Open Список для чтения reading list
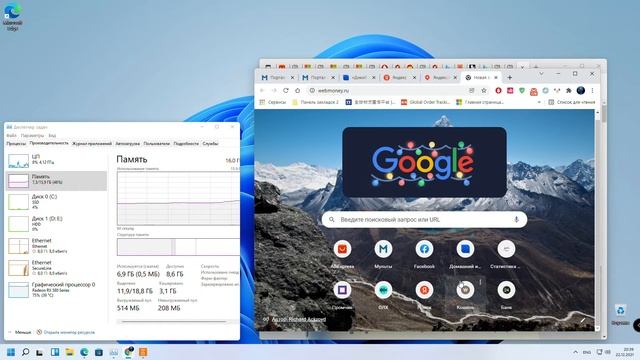 pyautogui.click(x=571, y=102)
